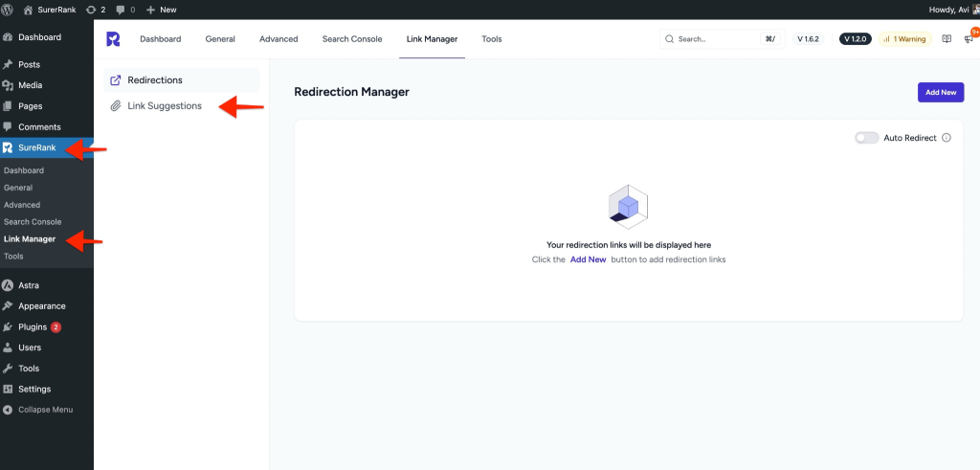
Task: Open the SureRank submenu Advanced
Action: pyautogui.click(x=22, y=205)
